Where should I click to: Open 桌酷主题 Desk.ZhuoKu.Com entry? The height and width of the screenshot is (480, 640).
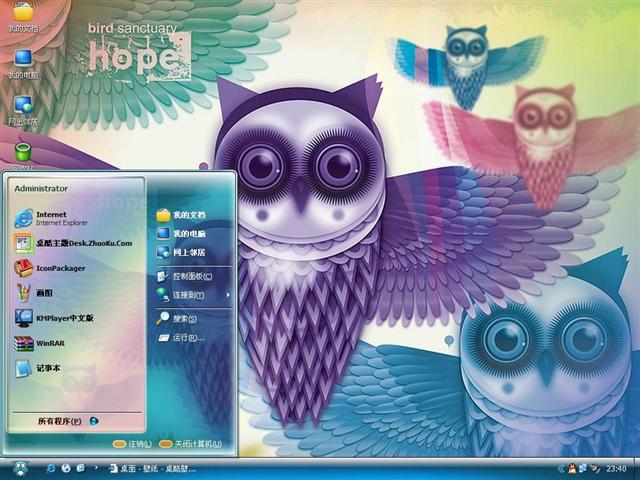(73, 243)
